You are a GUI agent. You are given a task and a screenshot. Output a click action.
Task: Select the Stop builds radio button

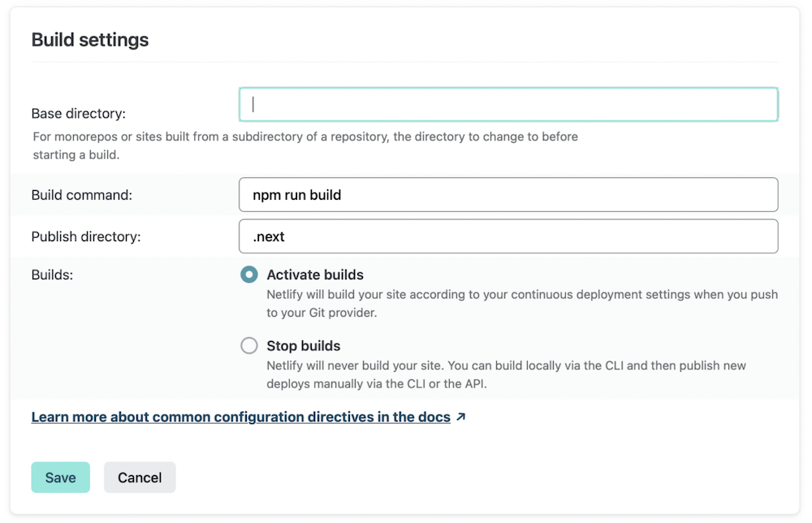[x=249, y=346]
